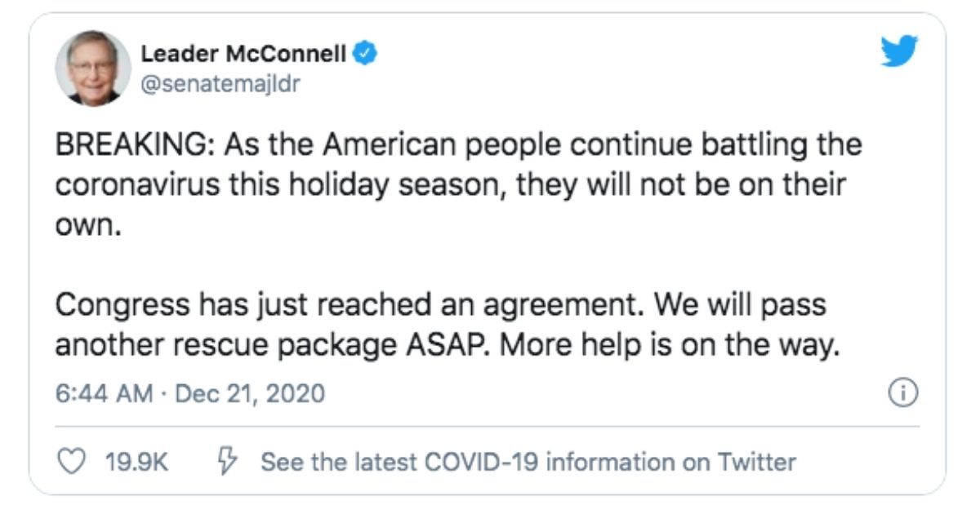Image resolution: width=980 pixels, height=514 pixels.
Task: Click the Dec 21, 2020 date
Action: tap(250, 394)
